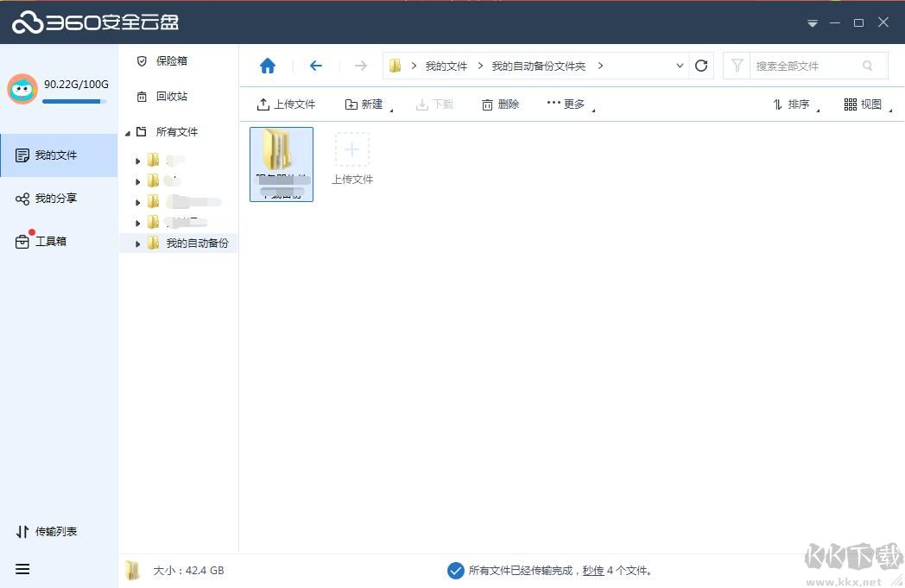The height and width of the screenshot is (588, 905).
Task: Click the 秒传 link in status bar
Action: pyautogui.click(x=592, y=571)
